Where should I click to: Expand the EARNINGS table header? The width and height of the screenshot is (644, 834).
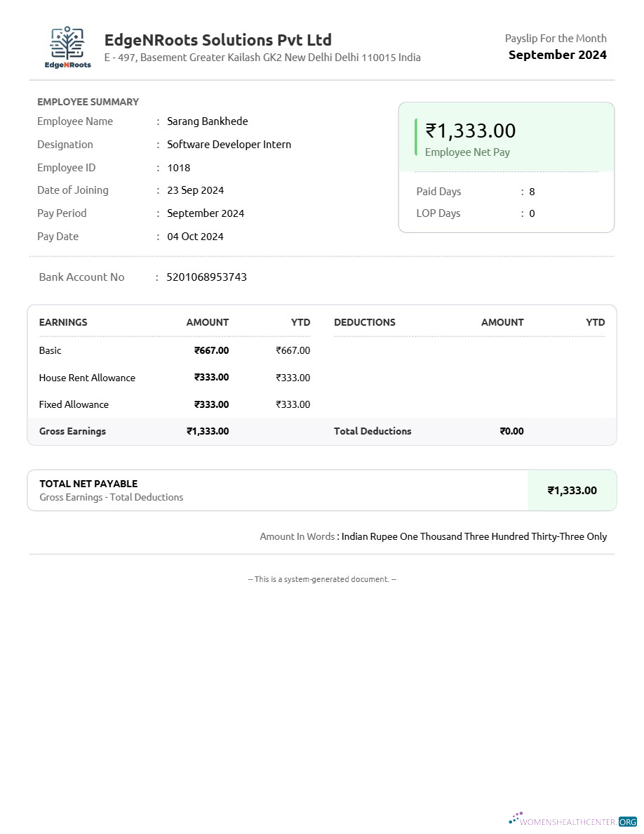63,322
